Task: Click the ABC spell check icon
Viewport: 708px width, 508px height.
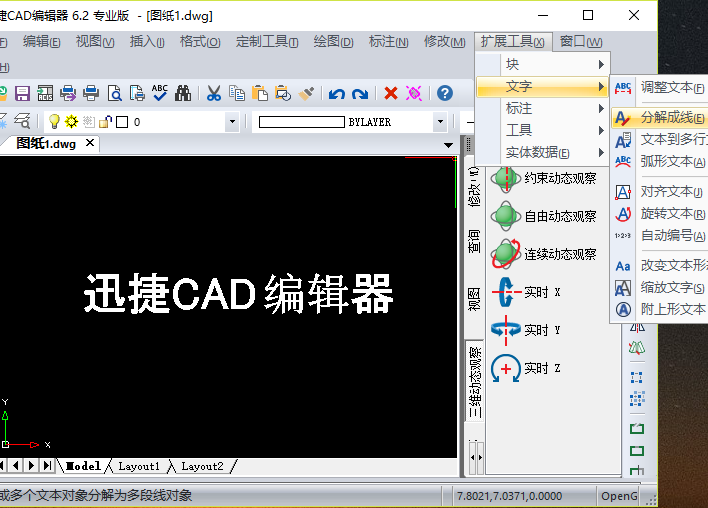Action: pyautogui.click(x=160, y=93)
